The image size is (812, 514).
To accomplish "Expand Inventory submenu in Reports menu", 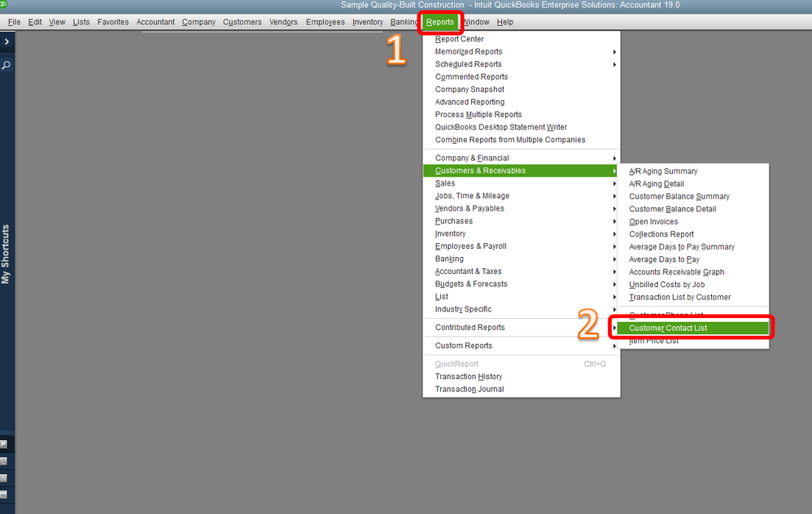I will click(x=522, y=233).
